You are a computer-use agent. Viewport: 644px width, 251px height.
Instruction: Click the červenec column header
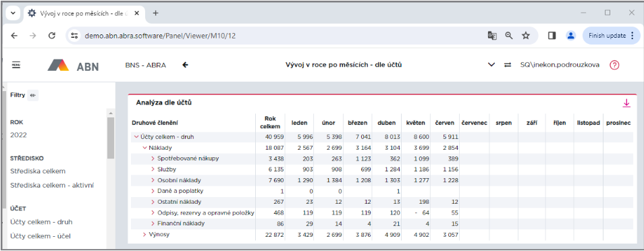point(475,122)
